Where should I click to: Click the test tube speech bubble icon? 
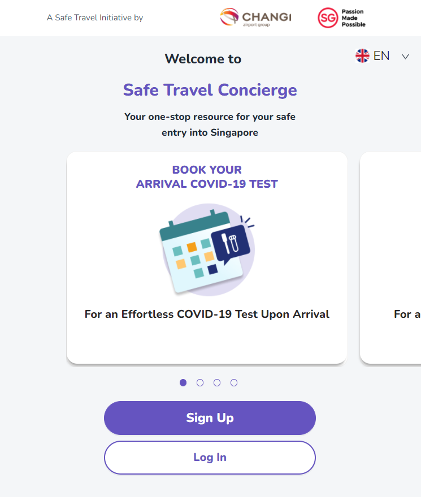coord(231,243)
